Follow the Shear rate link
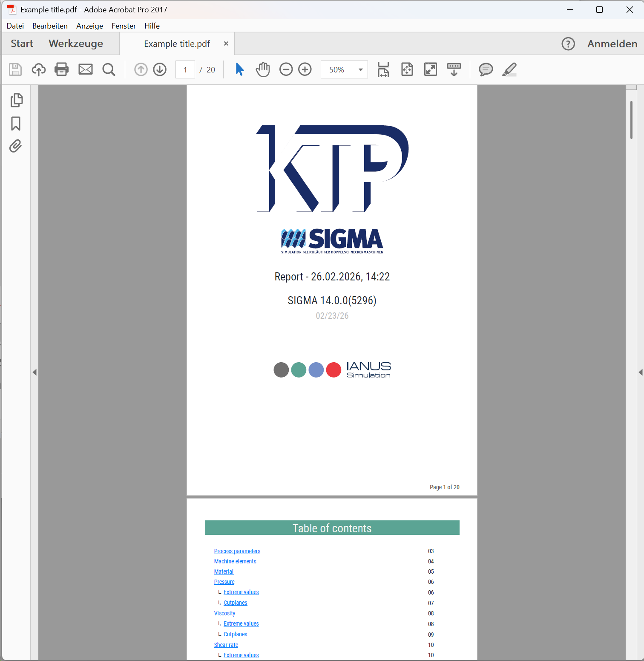644x661 pixels. tap(226, 645)
